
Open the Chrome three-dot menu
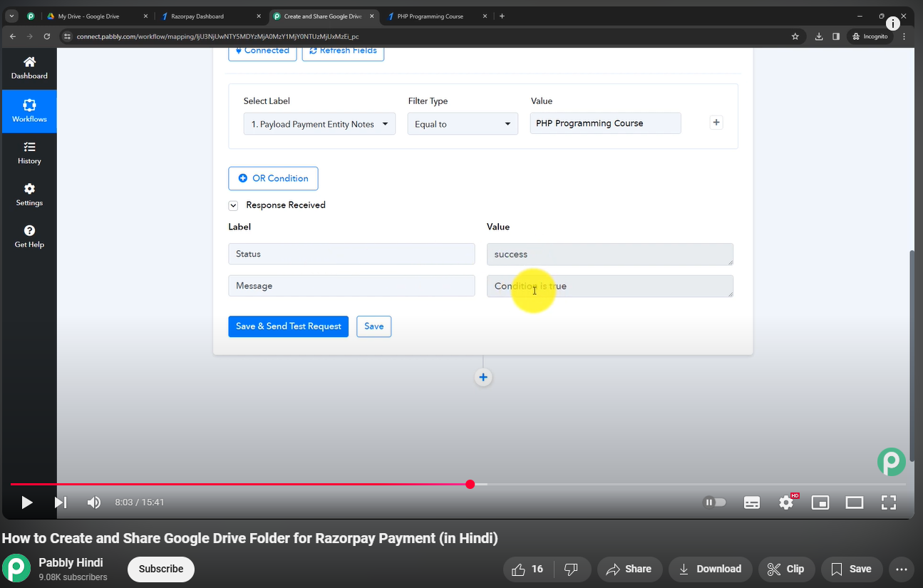(904, 36)
